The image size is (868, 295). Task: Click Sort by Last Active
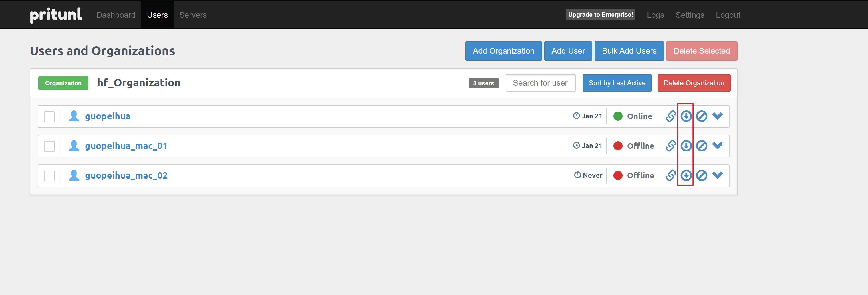(617, 83)
